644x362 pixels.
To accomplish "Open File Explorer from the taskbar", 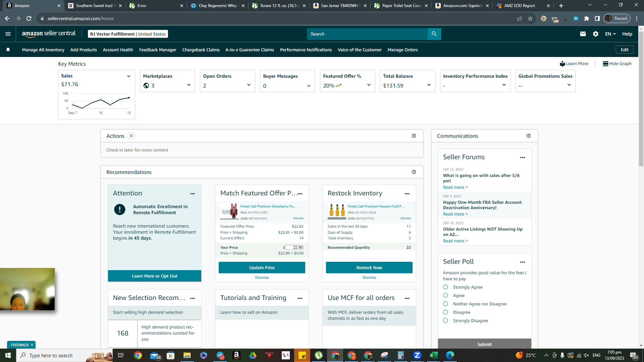I will point(187,355).
